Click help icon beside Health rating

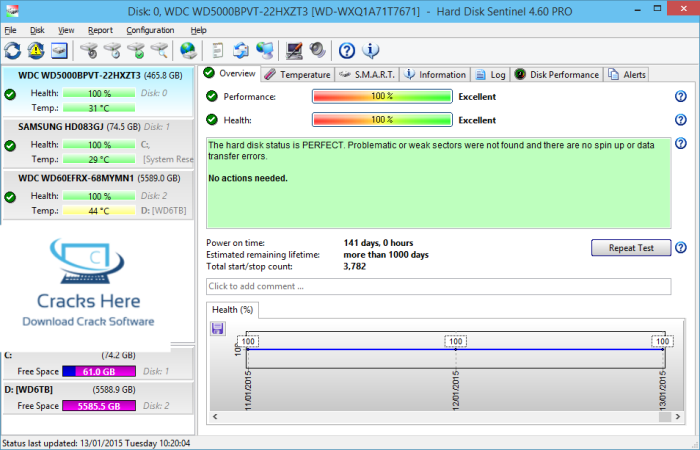[x=681, y=119]
